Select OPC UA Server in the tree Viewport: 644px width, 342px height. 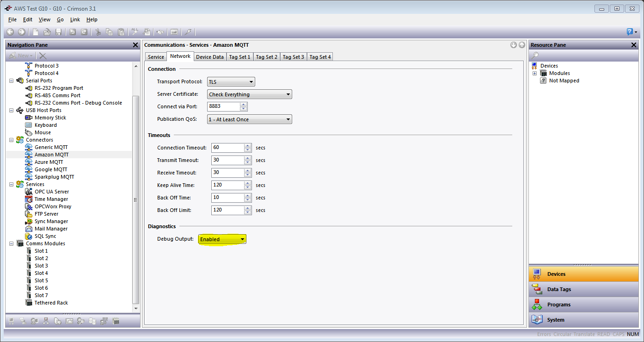(x=52, y=192)
